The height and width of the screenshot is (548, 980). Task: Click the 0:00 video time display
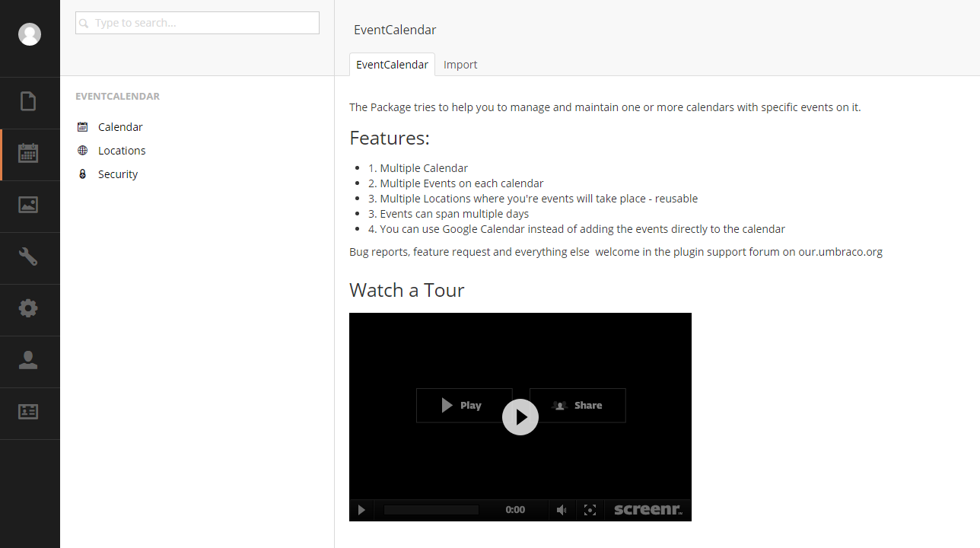pos(515,510)
